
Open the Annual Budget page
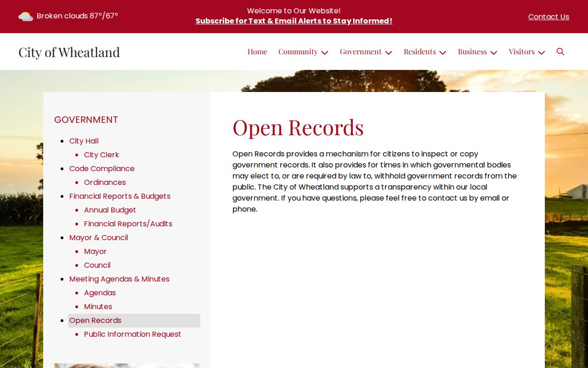[x=110, y=210]
